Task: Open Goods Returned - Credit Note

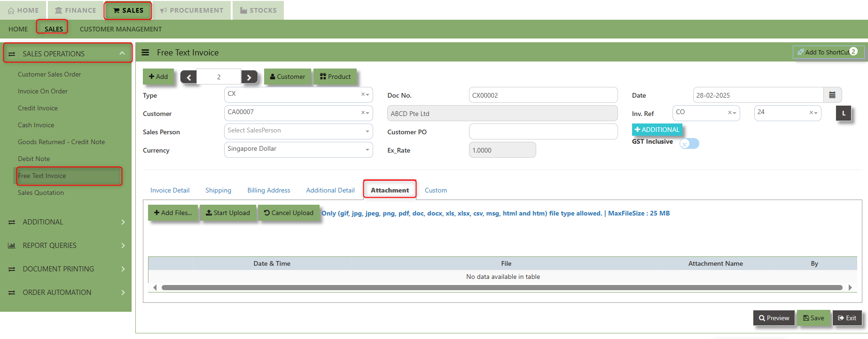Action: pyautogui.click(x=61, y=142)
